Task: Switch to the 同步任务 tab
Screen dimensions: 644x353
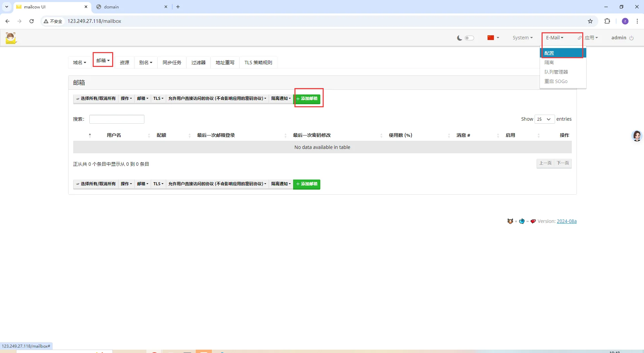Action: (x=172, y=63)
